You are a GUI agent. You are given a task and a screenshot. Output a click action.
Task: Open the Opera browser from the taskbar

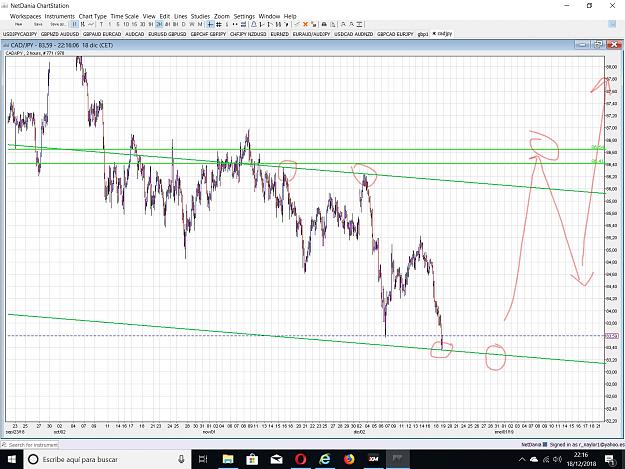pyautogui.click(x=301, y=459)
